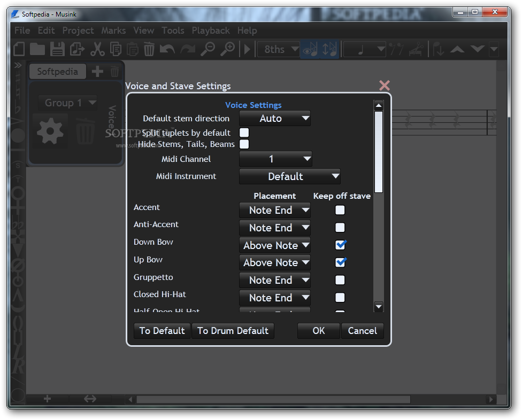
Task: Open the Edit menu
Action: 47,30
